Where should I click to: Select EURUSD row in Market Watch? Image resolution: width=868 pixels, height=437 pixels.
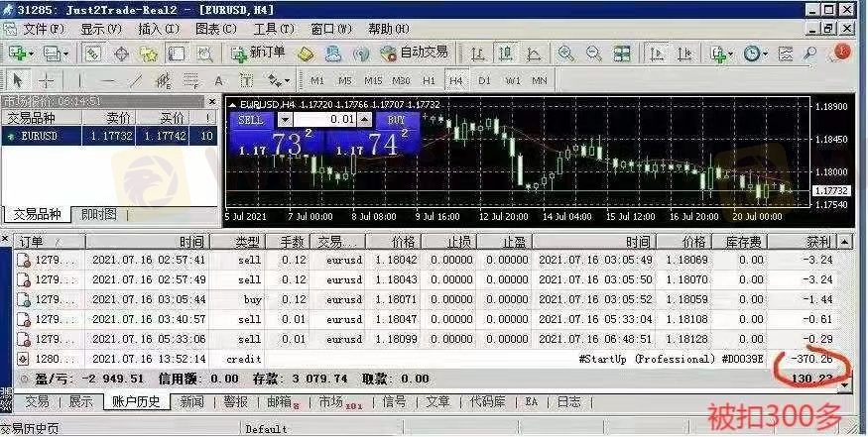(x=40, y=136)
